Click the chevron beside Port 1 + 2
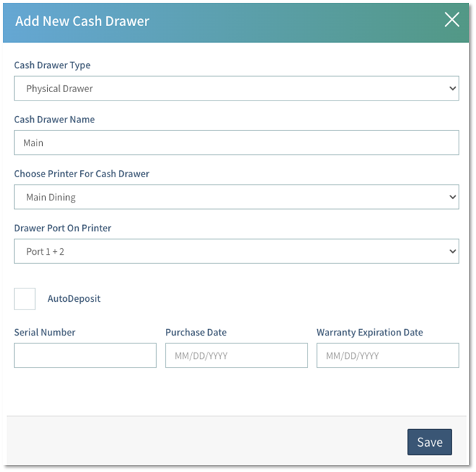This screenshot has height=472, width=476. tap(452, 251)
